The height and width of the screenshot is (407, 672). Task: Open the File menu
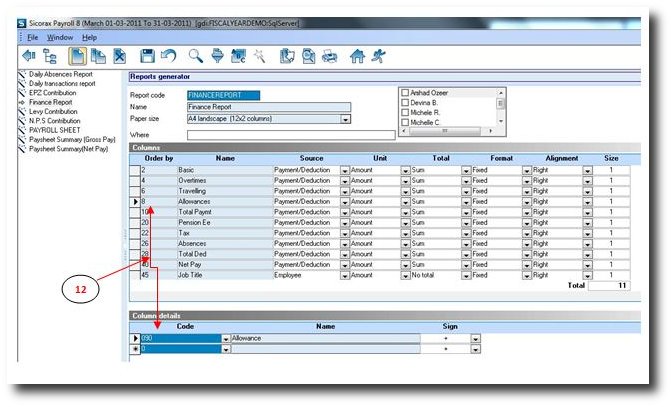[x=32, y=37]
